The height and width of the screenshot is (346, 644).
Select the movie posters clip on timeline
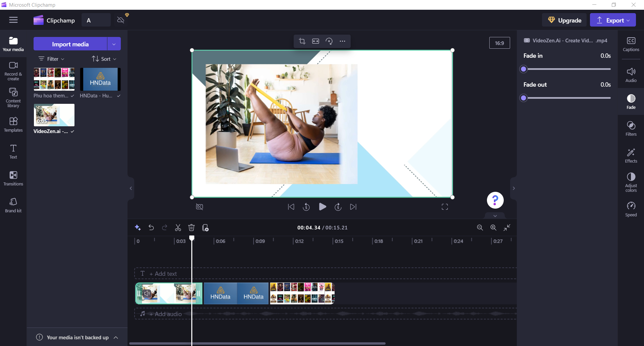click(x=302, y=293)
